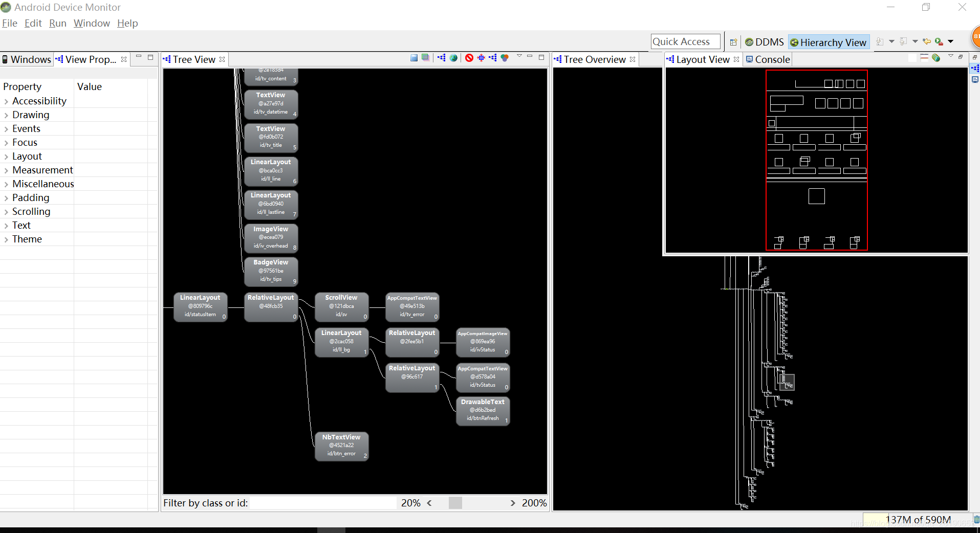Click the blue hierarchy icon beside the colored circles
980x533 pixels.
coord(493,58)
